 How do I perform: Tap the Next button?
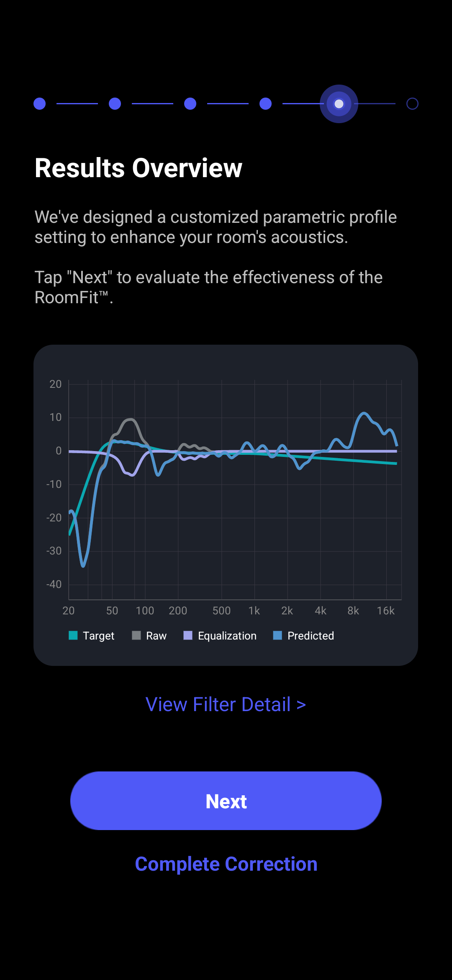[226, 801]
